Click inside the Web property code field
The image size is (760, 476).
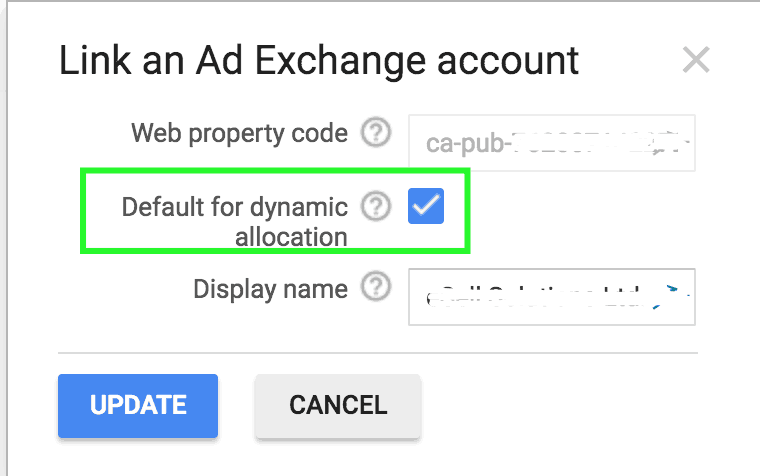552,143
